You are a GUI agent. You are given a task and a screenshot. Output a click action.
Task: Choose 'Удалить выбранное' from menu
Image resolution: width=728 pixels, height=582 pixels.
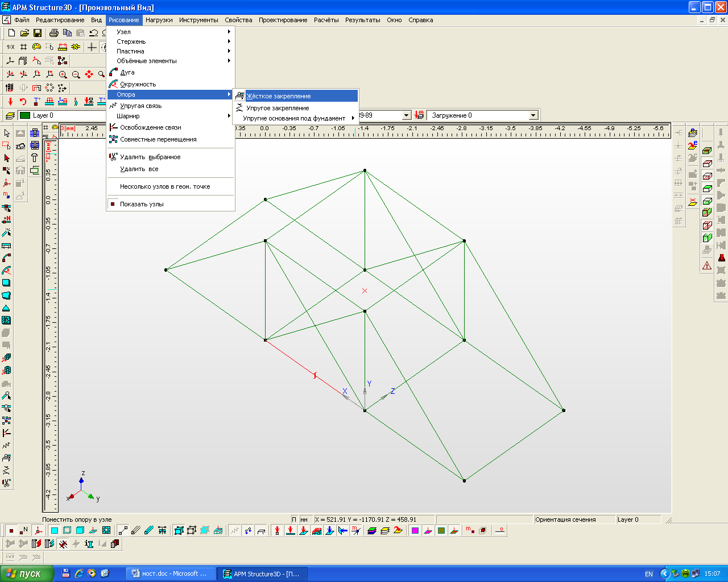tap(171, 157)
